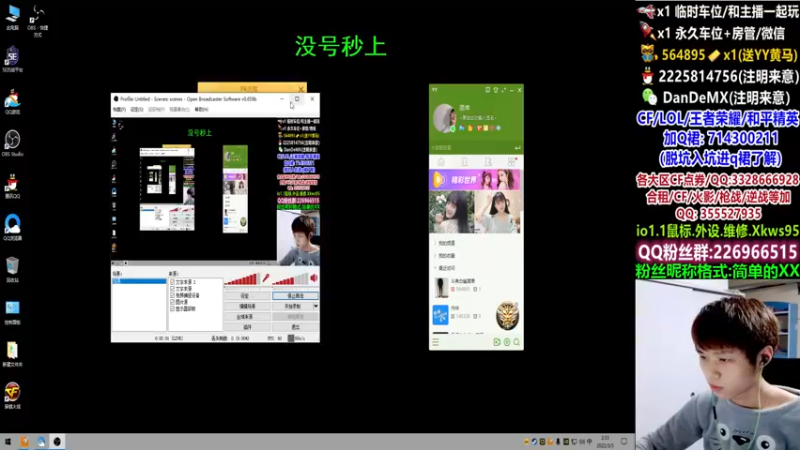Click '编辑场景' edit scene button
This screenshot has width=800, height=450.
tap(247, 306)
